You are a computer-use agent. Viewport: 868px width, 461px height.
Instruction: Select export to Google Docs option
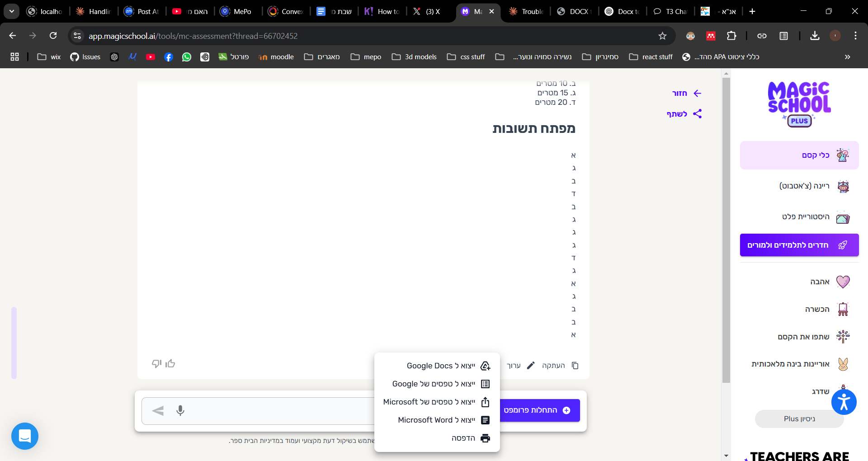click(x=437, y=366)
